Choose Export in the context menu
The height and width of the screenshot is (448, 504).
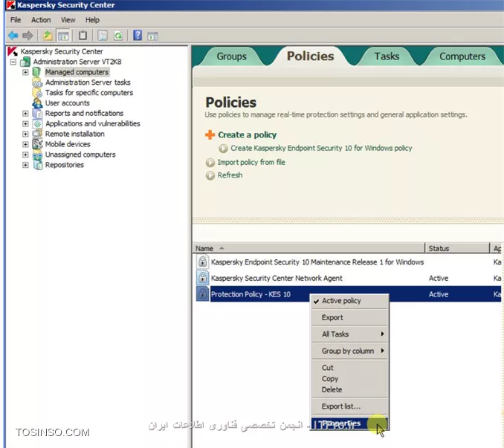coord(349,317)
